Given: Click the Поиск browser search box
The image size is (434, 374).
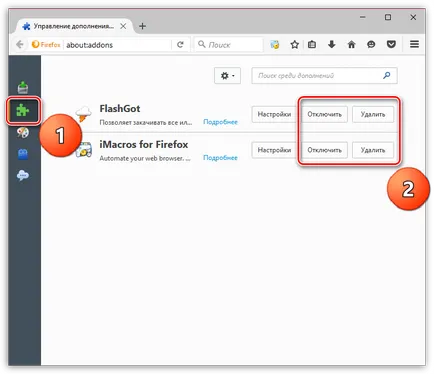Looking at the screenshot, I should [x=229, y=44].
